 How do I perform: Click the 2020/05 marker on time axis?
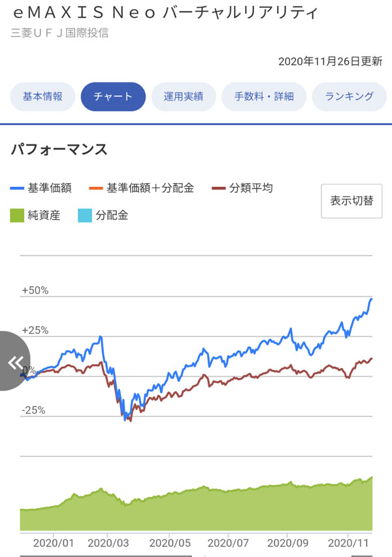[x=169, y=542]
